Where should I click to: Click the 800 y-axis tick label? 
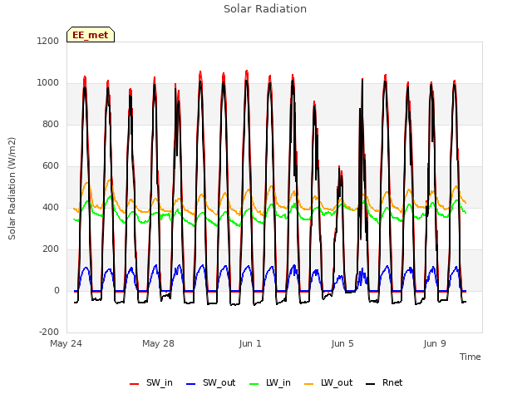tap(51, 124)
